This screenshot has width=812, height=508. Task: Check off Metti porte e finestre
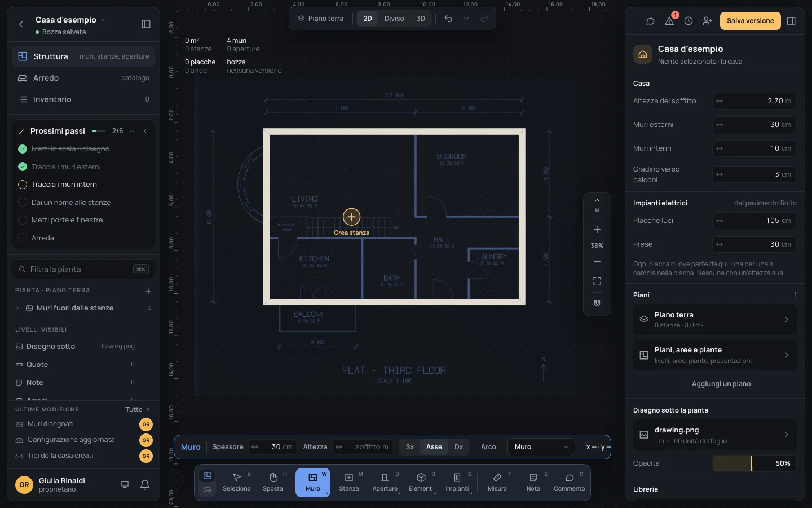pos(23,220)
